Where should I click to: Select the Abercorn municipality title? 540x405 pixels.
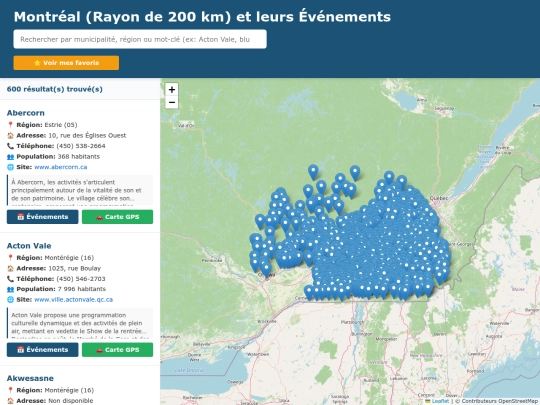point(25,113)
